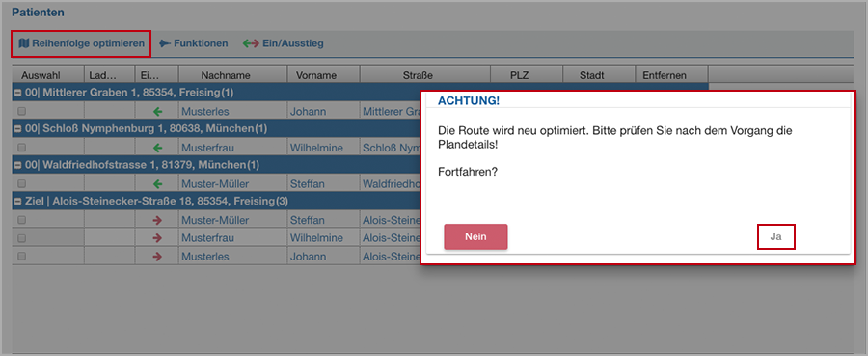Click the Patienten panel heading

coord(38,12)
